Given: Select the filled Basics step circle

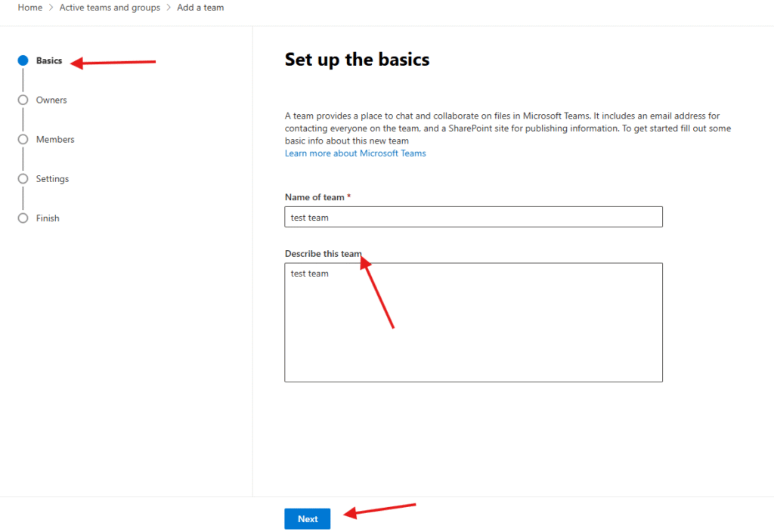Looking at the screenshot, I should [23, 60].
